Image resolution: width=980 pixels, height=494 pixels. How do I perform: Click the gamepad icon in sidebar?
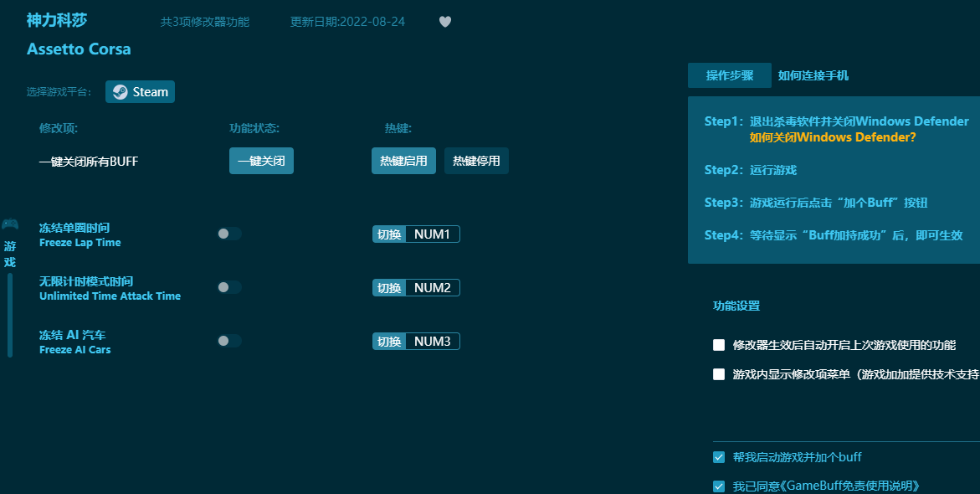tap(10, 224)
